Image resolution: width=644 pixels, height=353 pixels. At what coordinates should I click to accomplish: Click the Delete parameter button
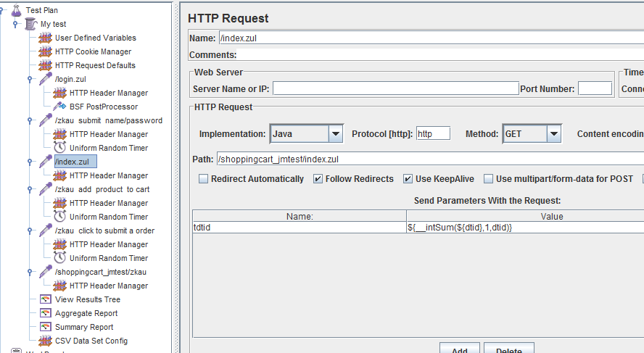click(x=509, y=348)
